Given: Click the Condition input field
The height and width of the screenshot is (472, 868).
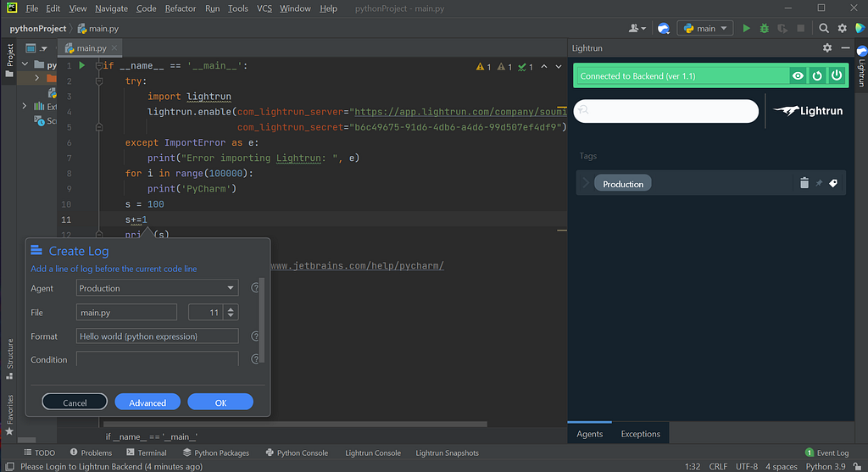Looking at the screenshot, I should 157,359.
